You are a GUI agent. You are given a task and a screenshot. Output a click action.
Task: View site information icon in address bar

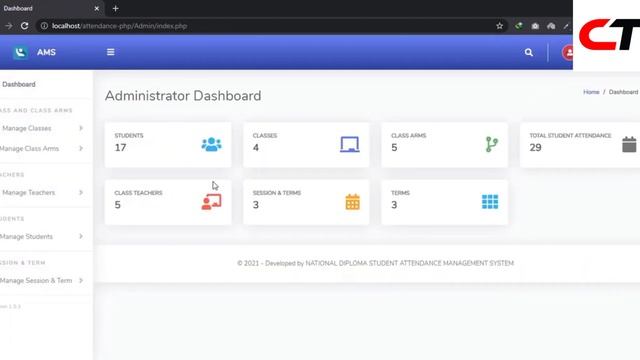coord(44,26)
